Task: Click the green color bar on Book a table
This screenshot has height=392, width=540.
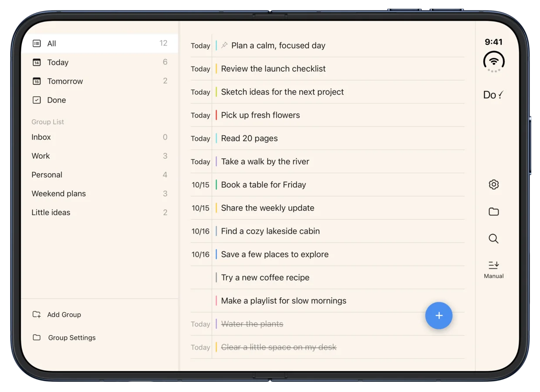Action: [x=216, y=184]
